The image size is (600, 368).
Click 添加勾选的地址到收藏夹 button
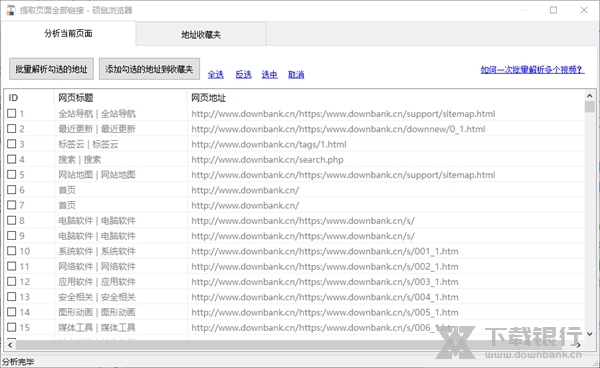click(x=149, y=69)
